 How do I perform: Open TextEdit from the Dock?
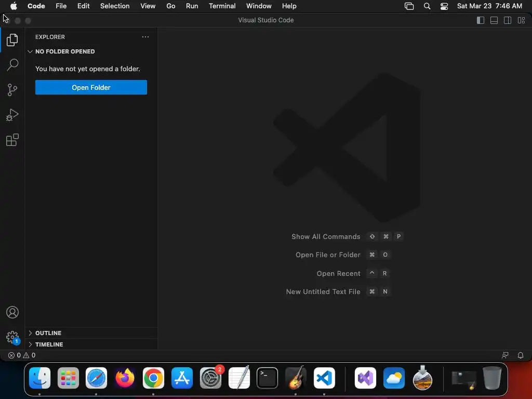tap(239, 378)
